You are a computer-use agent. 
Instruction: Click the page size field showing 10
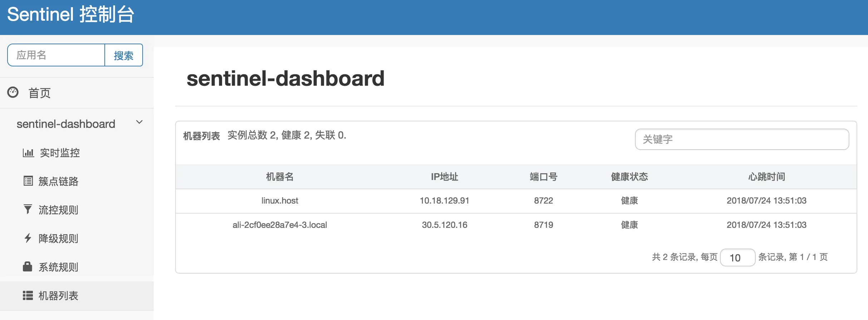pos(737,257)
